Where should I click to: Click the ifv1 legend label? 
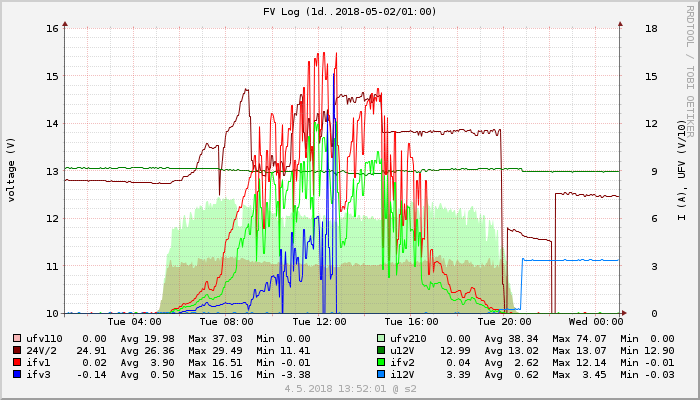click(x=38, y=363)
